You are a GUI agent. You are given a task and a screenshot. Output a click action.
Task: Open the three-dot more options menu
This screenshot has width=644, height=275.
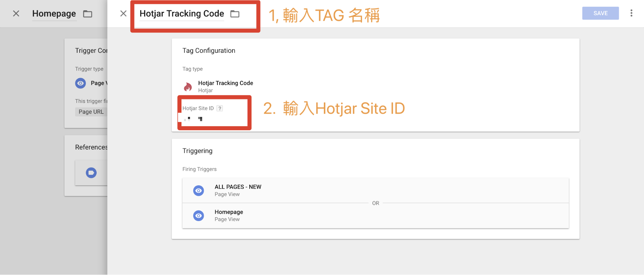[x=631, y=13]
